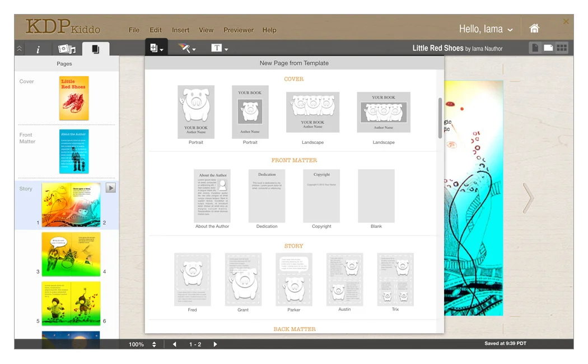Go to previous page arrow in status bar
Viewport: 588px width, 364px height.
tap(175, 344)
